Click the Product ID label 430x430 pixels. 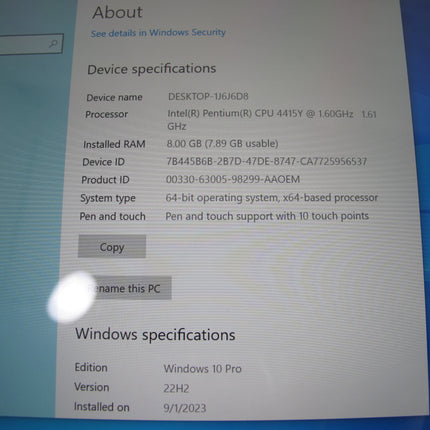tap(105, 180)
